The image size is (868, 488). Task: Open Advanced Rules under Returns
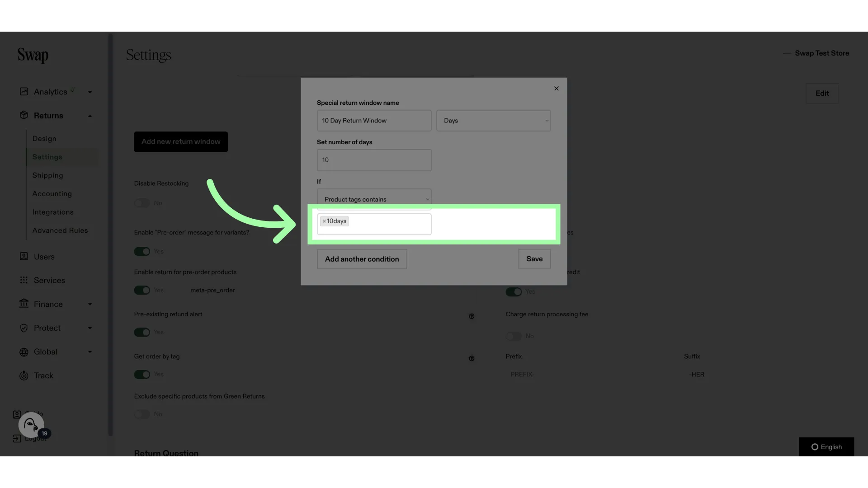pyautogui.click(x=60, y=230)
